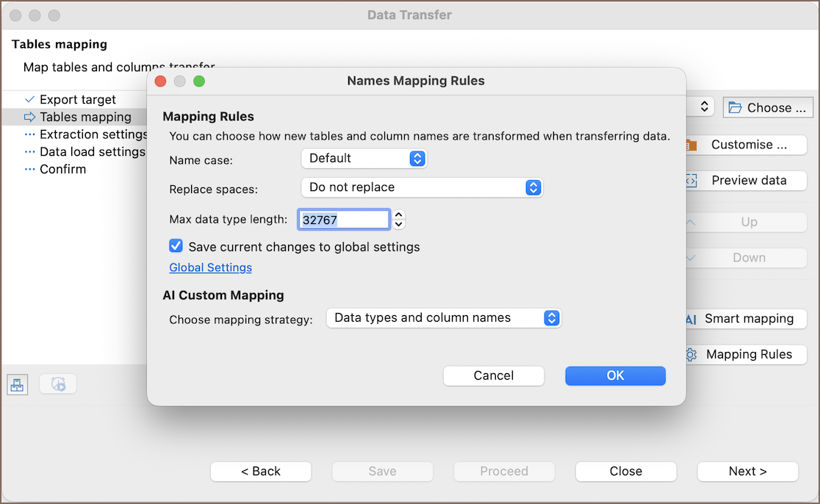Screen dimensions: 820x504
Task: Open the mapping strategy dropdown
Action: [443, 318]
